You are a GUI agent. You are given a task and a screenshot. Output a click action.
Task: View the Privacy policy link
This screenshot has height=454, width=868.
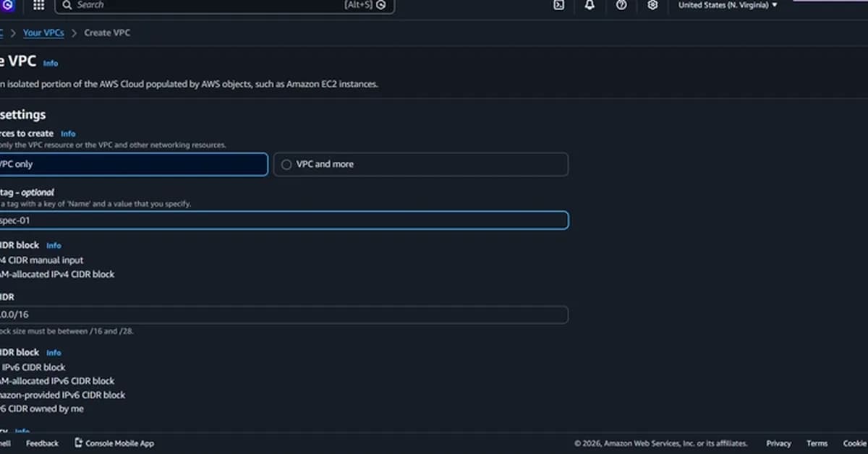coord(778,443)
